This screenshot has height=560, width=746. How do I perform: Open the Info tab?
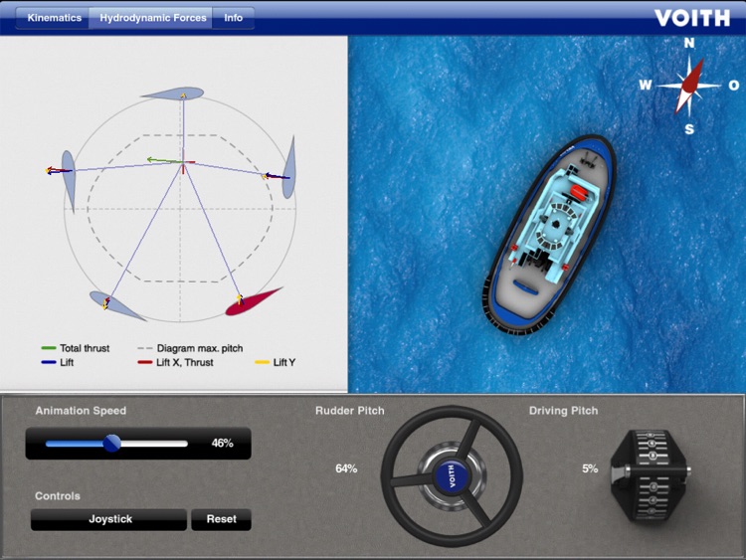pyautogui.click(x=233, y=18)
